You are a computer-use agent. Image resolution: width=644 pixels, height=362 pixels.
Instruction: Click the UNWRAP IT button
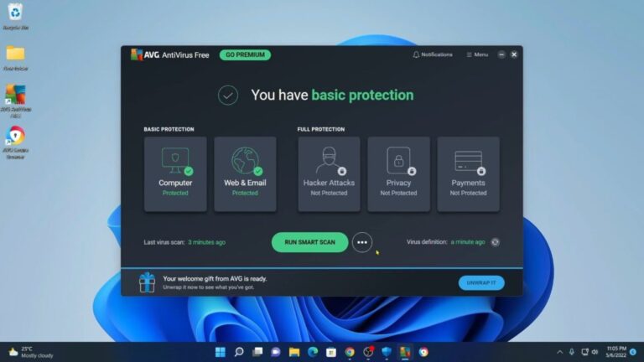(481, 282)
